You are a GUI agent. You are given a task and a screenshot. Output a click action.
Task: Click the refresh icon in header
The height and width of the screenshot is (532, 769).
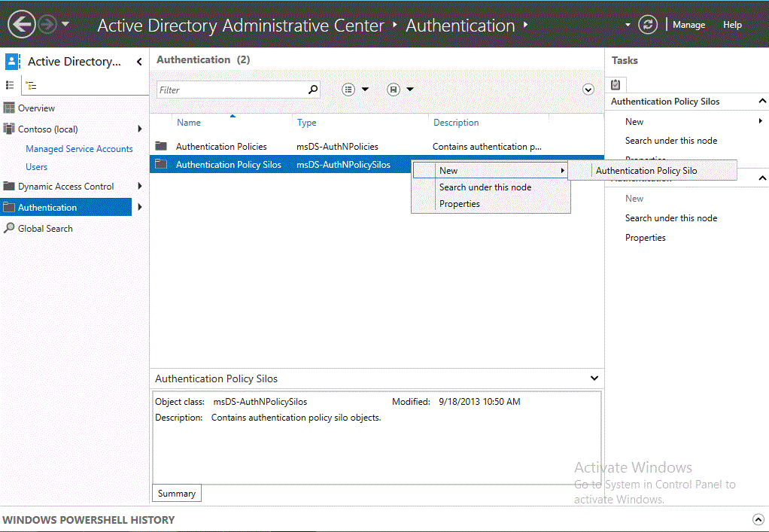[x=648, y=25]
